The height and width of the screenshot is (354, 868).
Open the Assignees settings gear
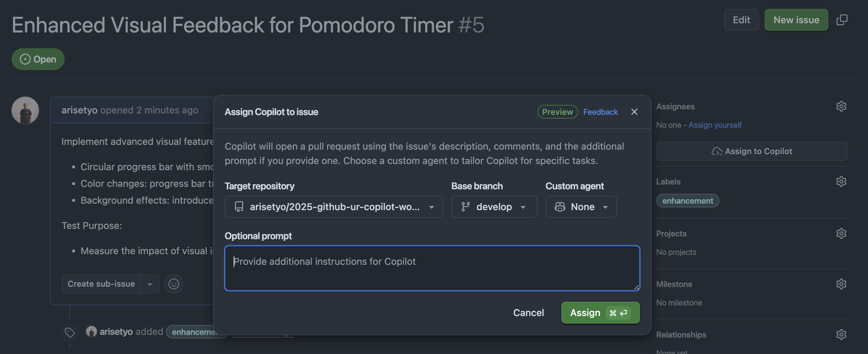(x=841, y=106)
